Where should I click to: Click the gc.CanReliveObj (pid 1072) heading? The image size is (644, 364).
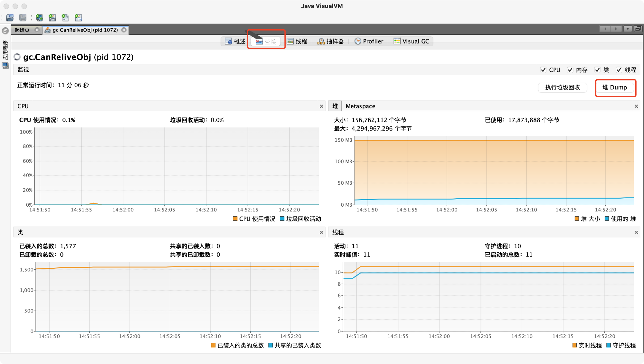[78, 57]
